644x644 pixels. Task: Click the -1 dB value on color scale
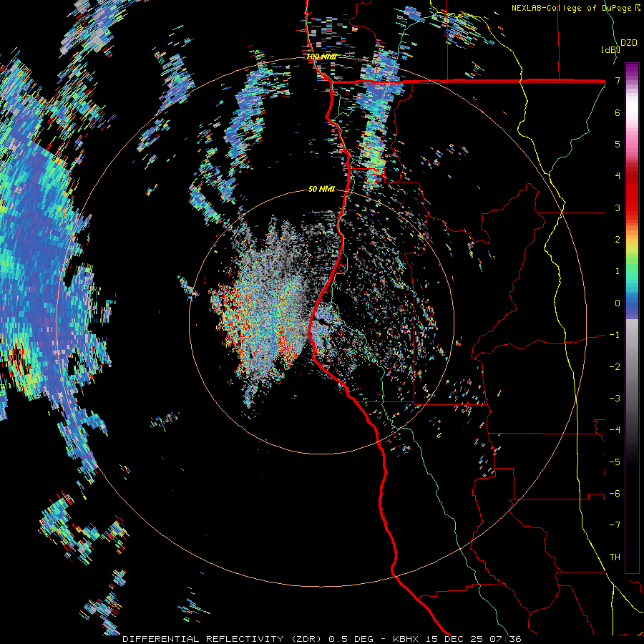coord(615,335)
